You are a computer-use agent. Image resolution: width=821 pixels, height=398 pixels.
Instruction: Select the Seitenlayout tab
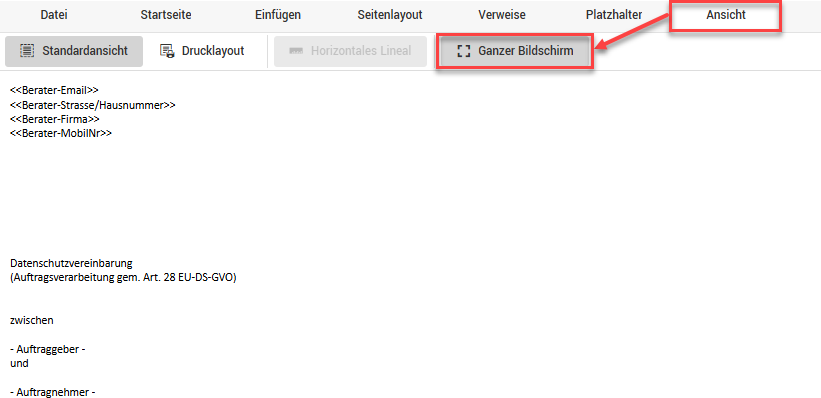coord(390,15)
